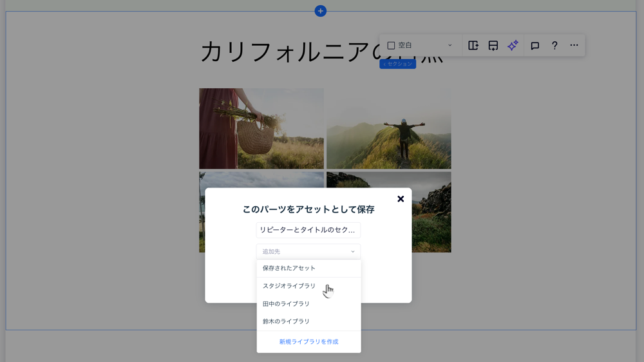Click the asset name input field
The height and width of the screenshot is (362, 644).
click(308, 230)
